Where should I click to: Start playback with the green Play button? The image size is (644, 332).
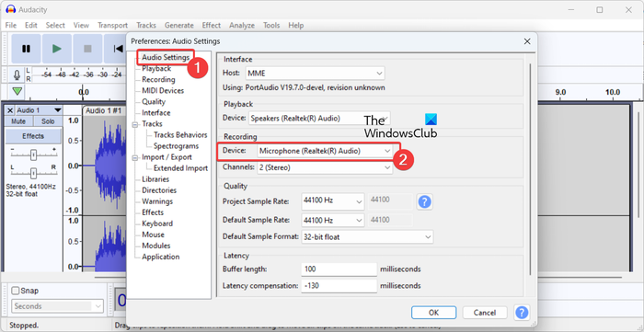tap(57, 49)
